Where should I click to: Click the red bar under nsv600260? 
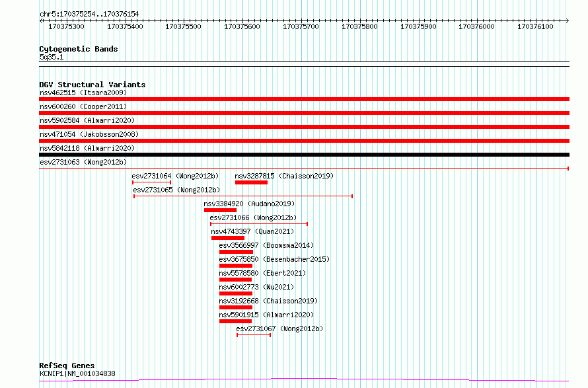tap(304, 113)
